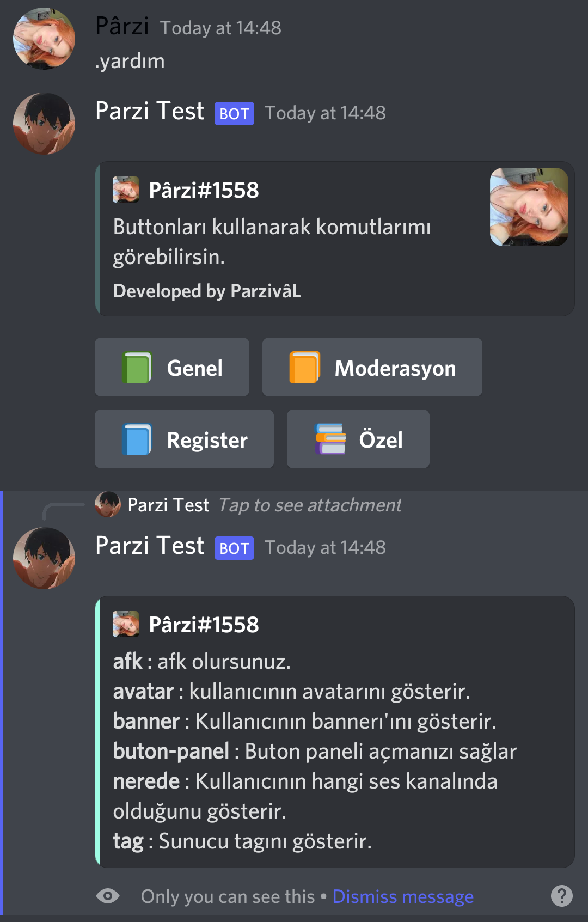Click the eye icon beside 'Only you can see this'
588x922 pixels.
click(x=108, y=896)
